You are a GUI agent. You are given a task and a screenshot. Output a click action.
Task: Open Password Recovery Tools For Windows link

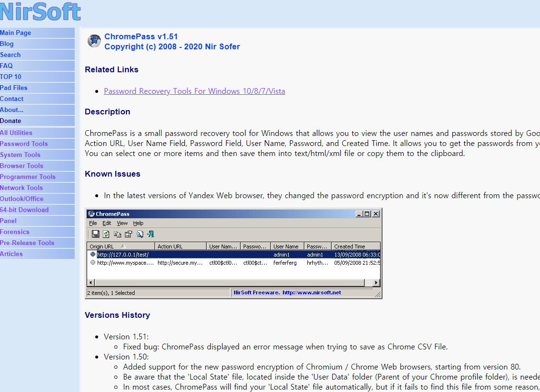(x=194, y=91)
